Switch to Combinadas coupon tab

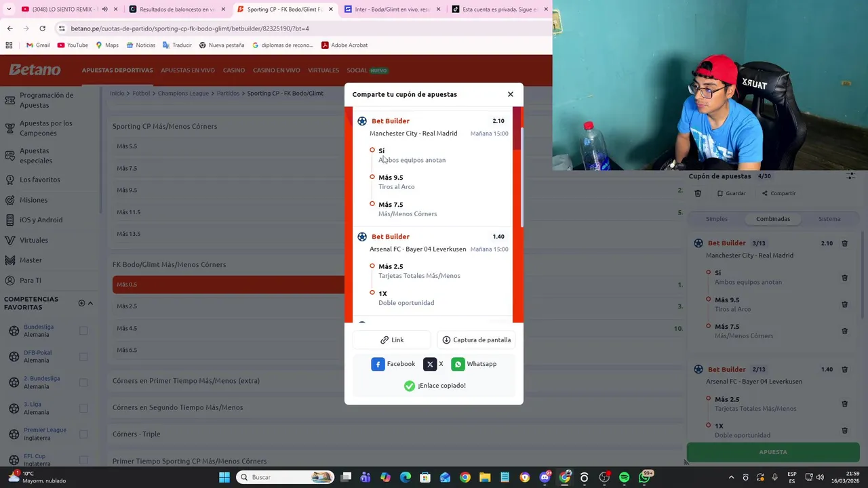coord(773,219)
